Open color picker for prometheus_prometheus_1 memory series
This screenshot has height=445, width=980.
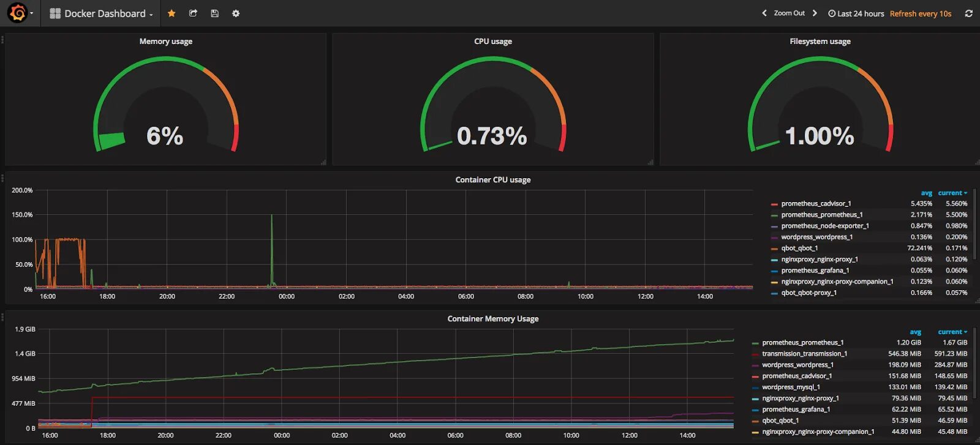pos(755,343)
